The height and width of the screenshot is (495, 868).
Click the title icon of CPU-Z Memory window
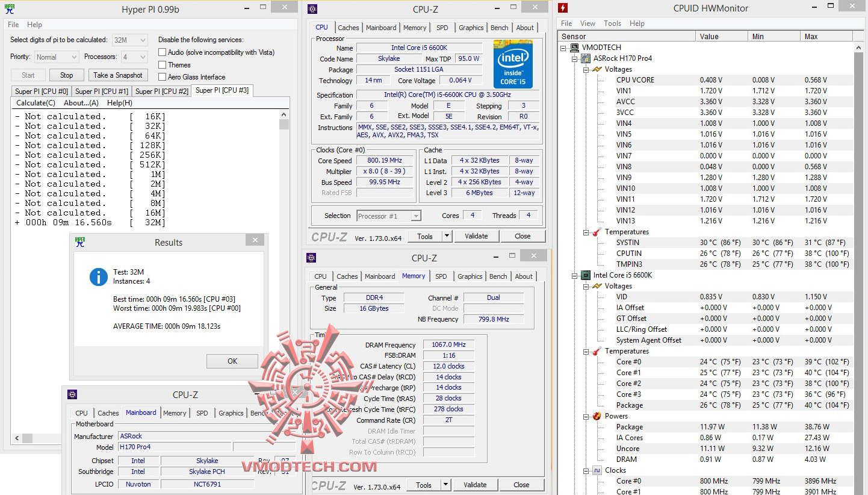tap(311, 258)
